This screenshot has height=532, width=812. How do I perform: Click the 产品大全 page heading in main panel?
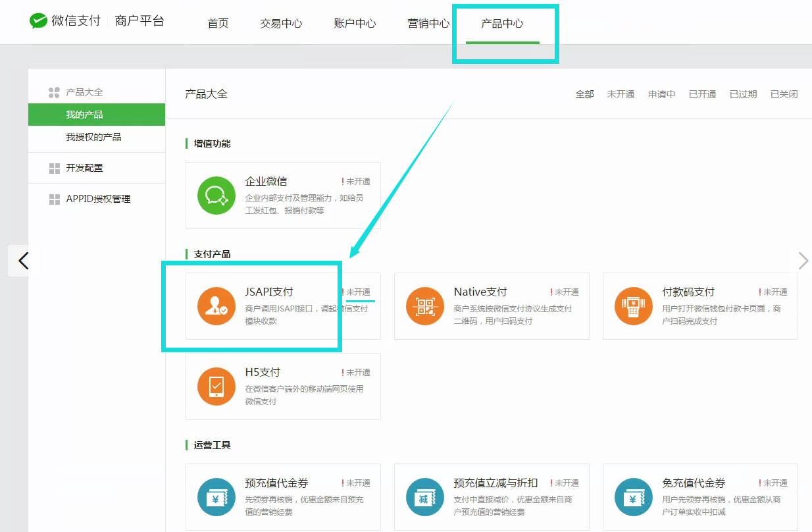click(x=207, y=94)
